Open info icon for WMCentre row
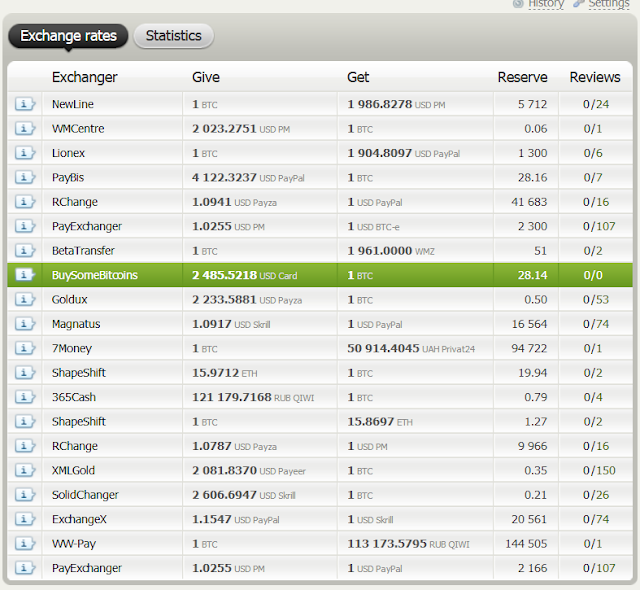 pyautogui.click(x=25, y=129)
